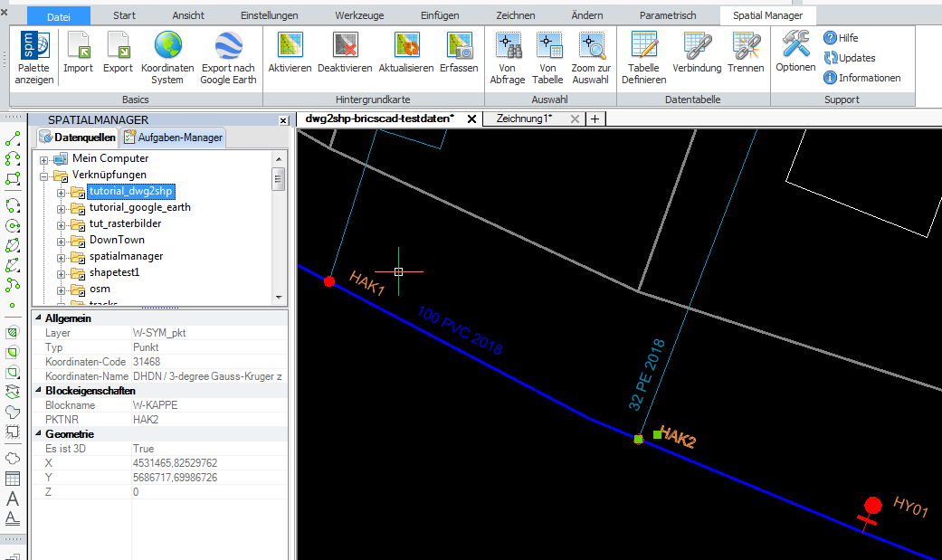The height and width of the screenshot is (560, 942).
Task: Open the Import tool on the ribbon
Action: tap(78, 54)
